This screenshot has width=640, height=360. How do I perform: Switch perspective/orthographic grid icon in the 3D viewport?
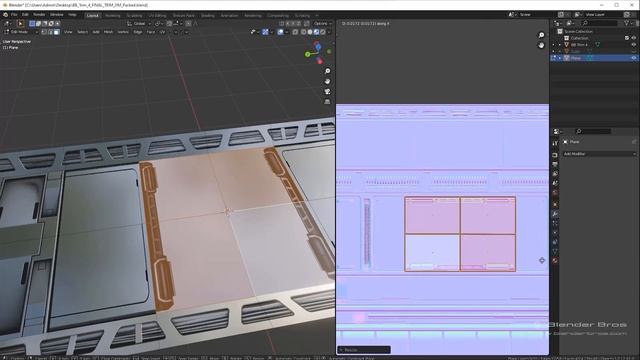327,102
